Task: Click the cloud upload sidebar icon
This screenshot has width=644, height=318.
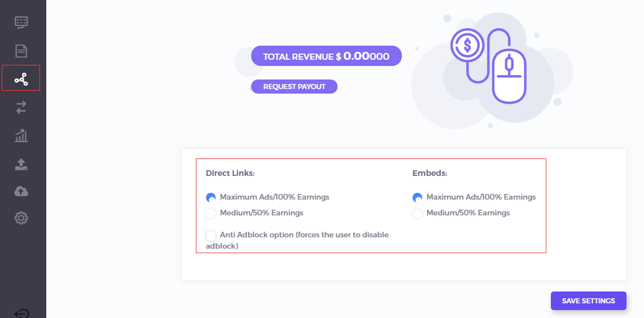Action: pyautogui.click(x=21, y=191)
